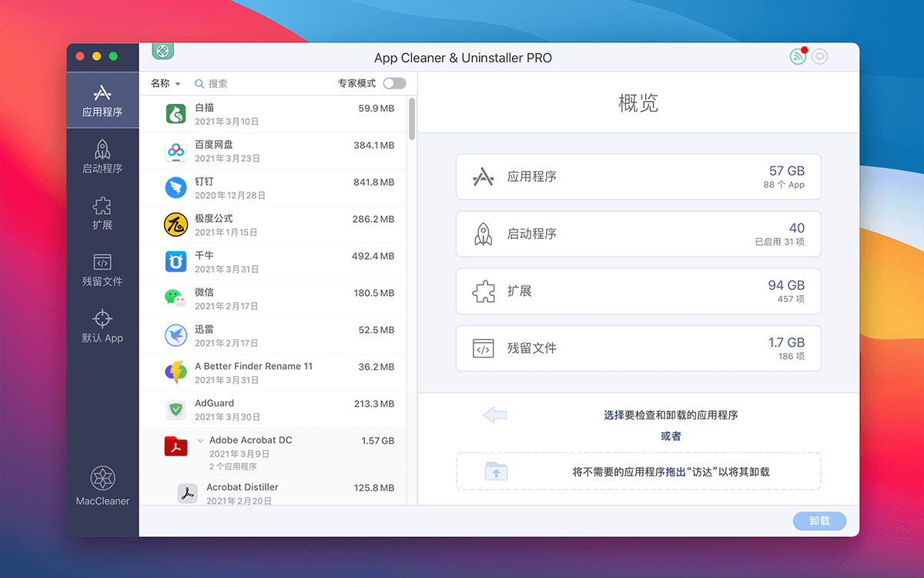Click the 千牛 app name

click(204, 256)
